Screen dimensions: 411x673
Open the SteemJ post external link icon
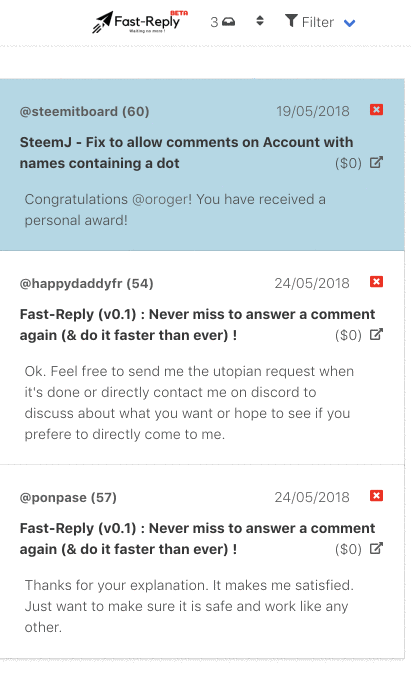pos(376,162)
